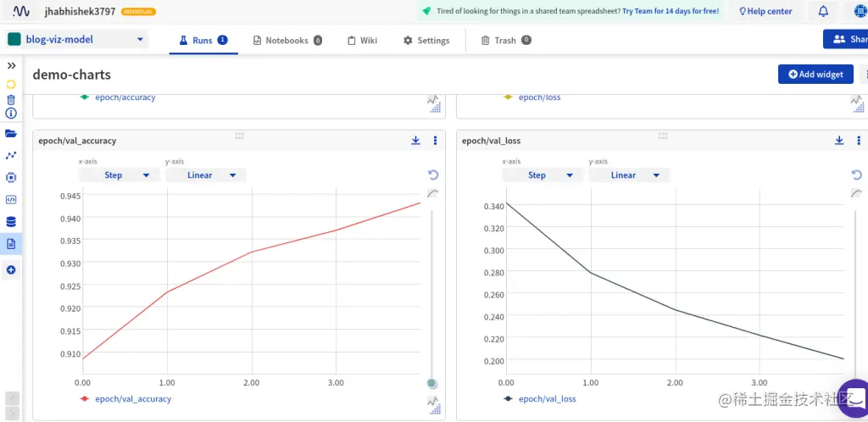The width and height of the screenshot is (868, 422).
Task: Open the chip monitoring icon in sidebar
Action: (11, 178)
